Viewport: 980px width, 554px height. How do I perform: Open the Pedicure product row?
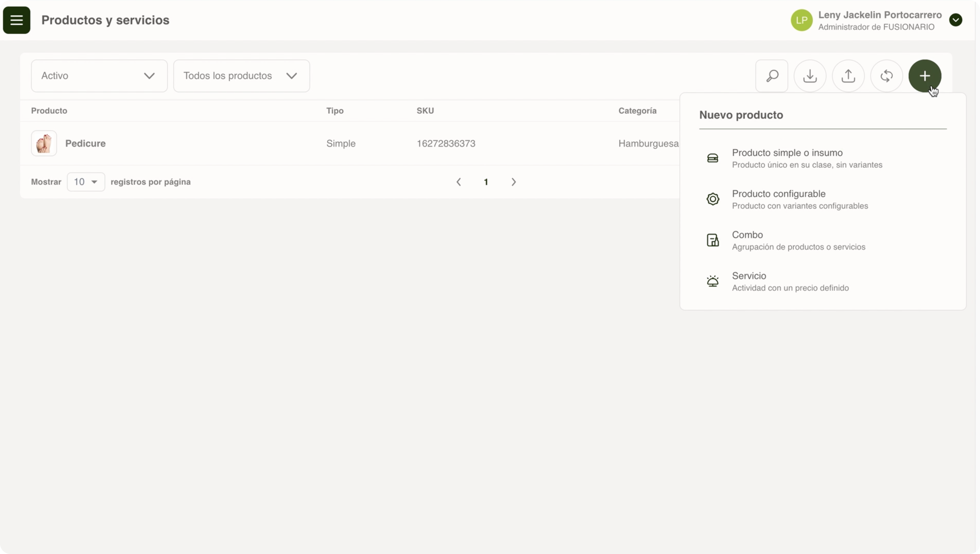[x=85, y=144]
